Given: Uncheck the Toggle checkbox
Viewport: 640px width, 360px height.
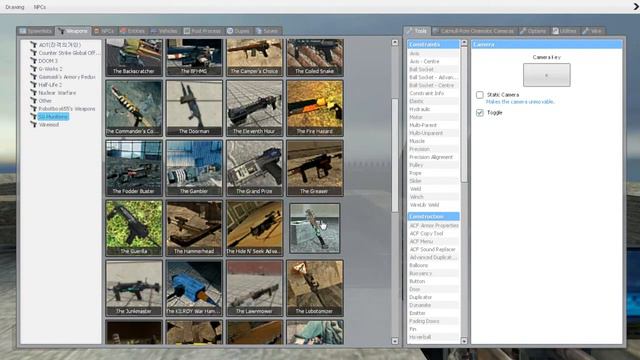Looking at the screenshot, I should (480, 113).
